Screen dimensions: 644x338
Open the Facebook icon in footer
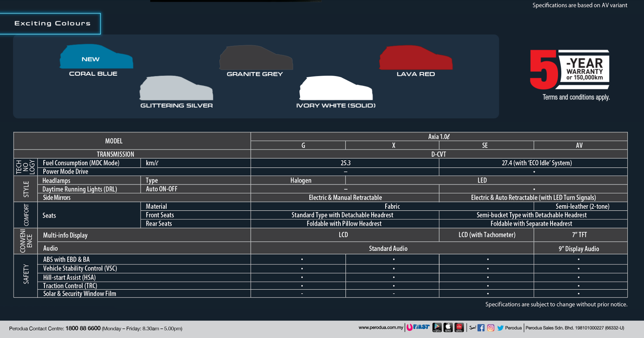click(x=481, y=328)
